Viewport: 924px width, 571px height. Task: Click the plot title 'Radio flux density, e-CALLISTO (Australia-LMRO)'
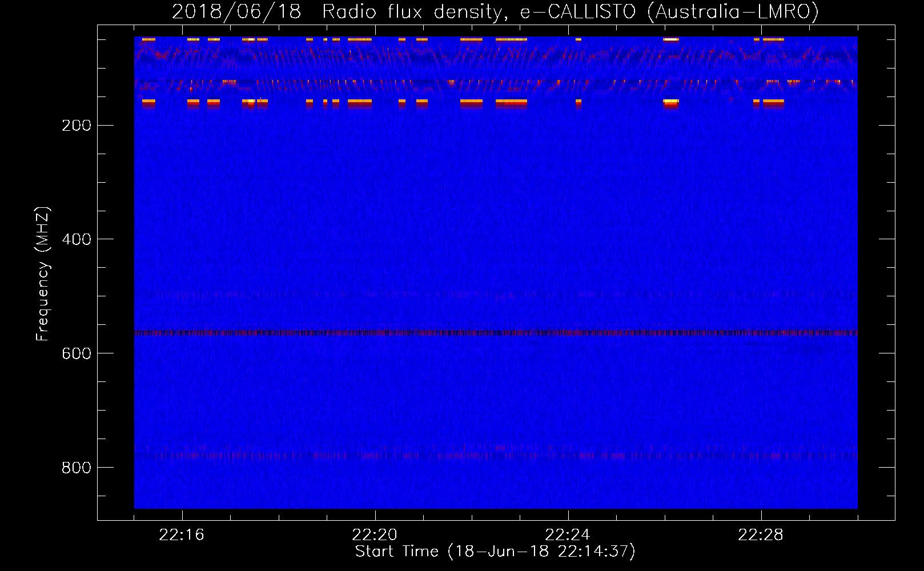tap(571, 12)
